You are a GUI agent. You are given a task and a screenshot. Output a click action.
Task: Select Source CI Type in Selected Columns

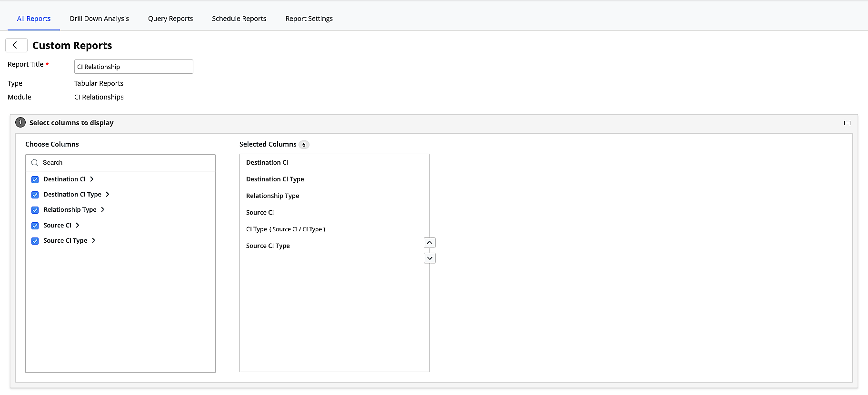(268, 246)
